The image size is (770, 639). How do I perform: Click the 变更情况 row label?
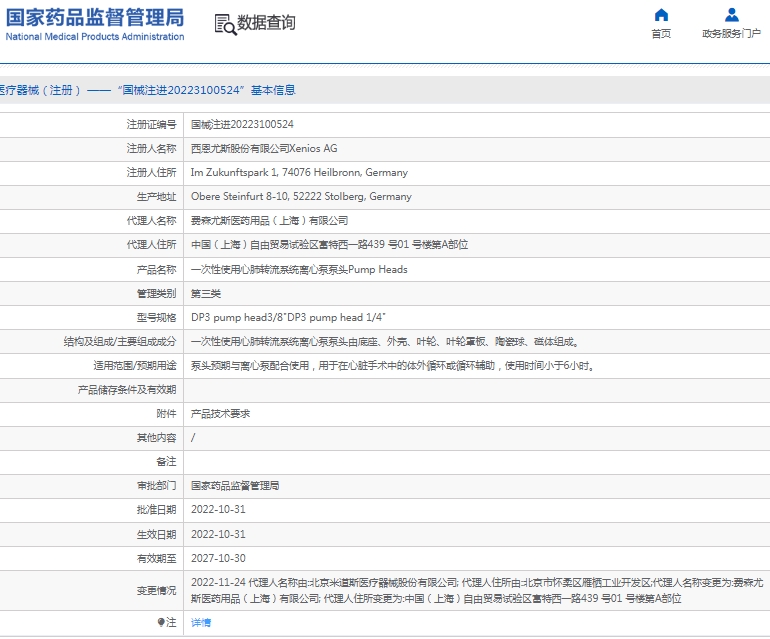[x=156, y=590]
